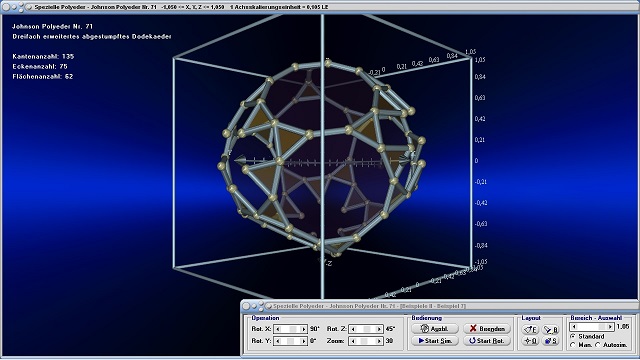This screenshot has height=360, width=640.
Task: Click the range value 1,05 in the control panel
Action: [623, 327]
